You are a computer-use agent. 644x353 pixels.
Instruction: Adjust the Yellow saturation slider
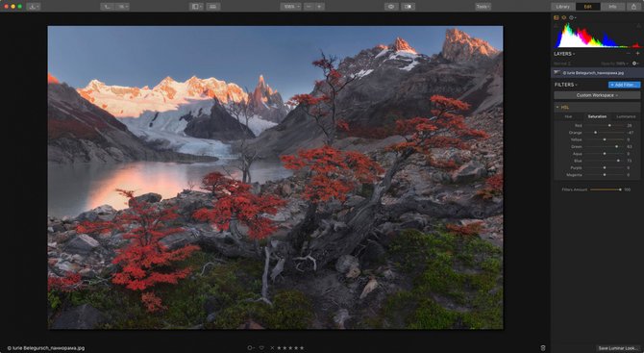[x=605, y=139]
